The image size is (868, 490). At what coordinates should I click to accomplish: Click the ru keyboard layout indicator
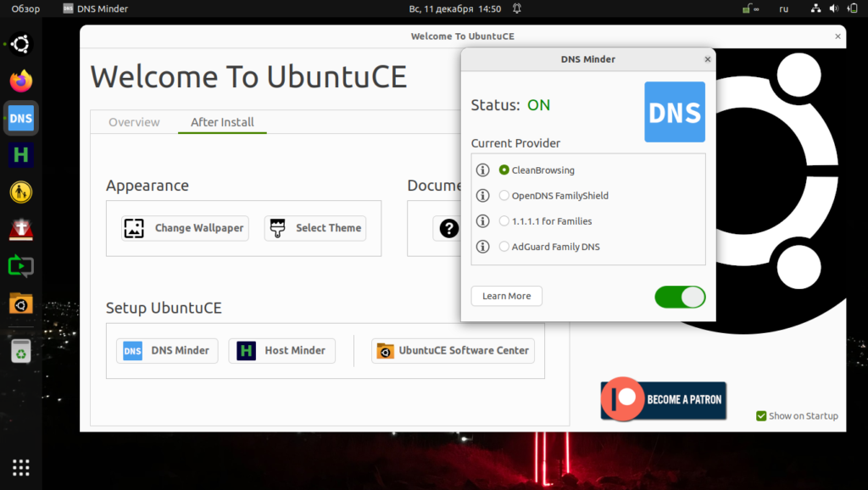pyautogui.click(x=783, y=8)
